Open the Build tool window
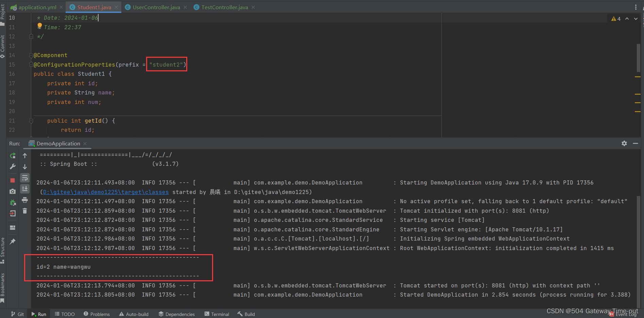 [x=246, y=314]
